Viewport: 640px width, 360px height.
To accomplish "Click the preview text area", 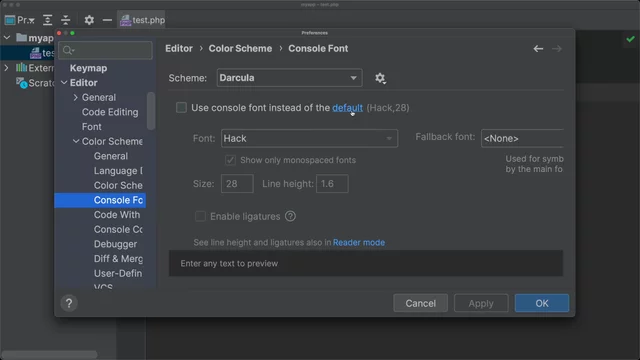I will 366,263.
